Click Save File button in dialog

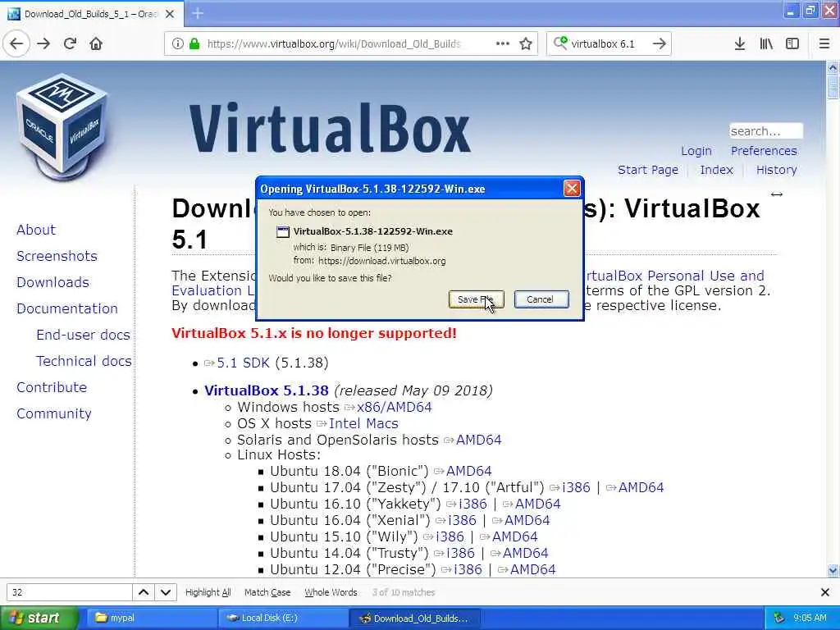click(476, 299)
